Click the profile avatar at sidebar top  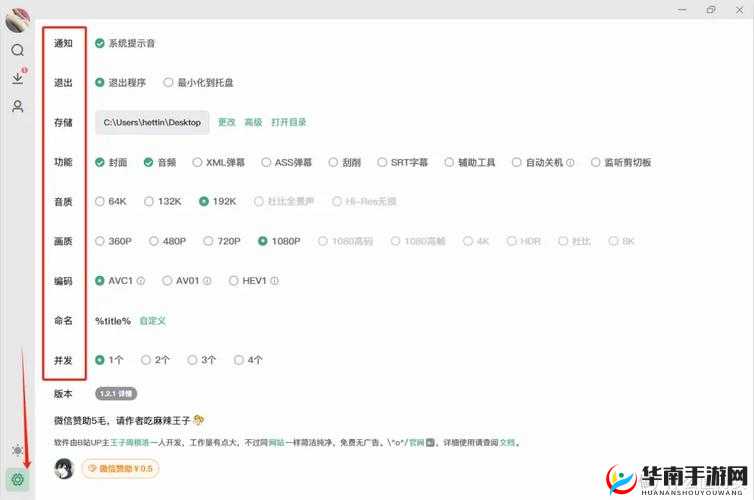[x=17, y=20]
